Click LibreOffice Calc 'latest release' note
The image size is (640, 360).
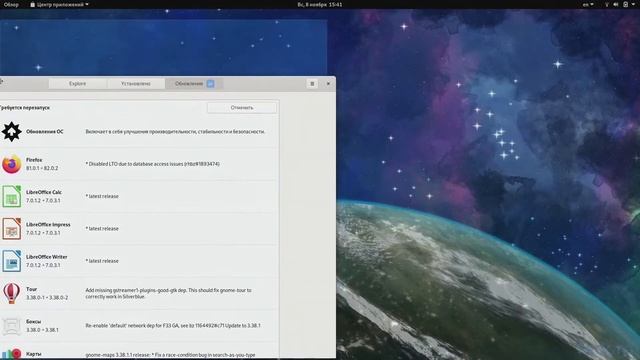click(102, 196)
